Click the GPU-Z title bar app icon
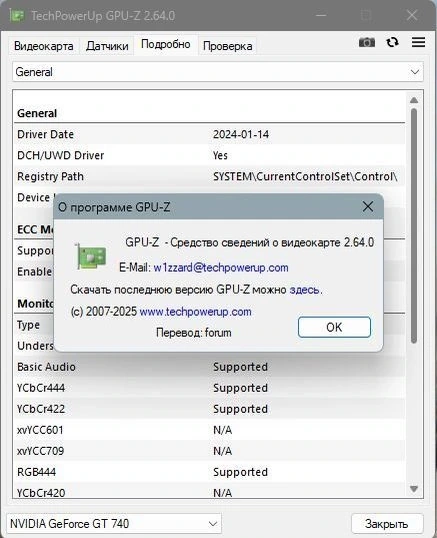This screenshot has width=437, height=538. [17, 15]
